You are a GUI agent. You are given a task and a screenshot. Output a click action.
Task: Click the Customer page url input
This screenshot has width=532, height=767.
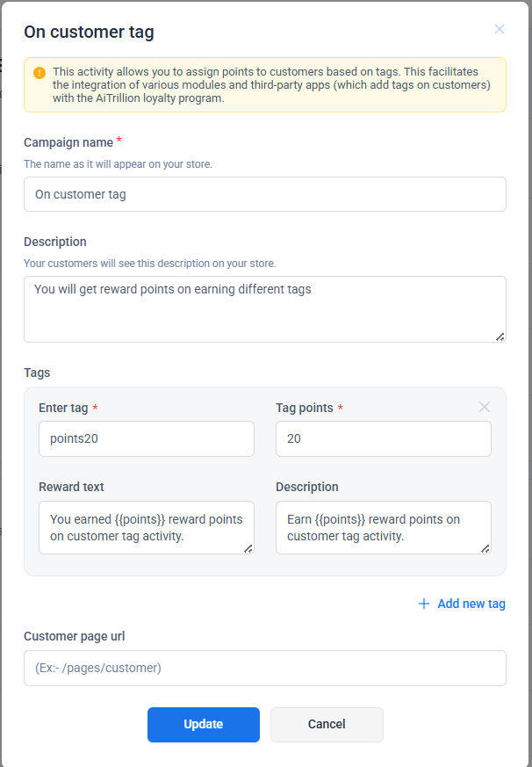coord(264,668)
